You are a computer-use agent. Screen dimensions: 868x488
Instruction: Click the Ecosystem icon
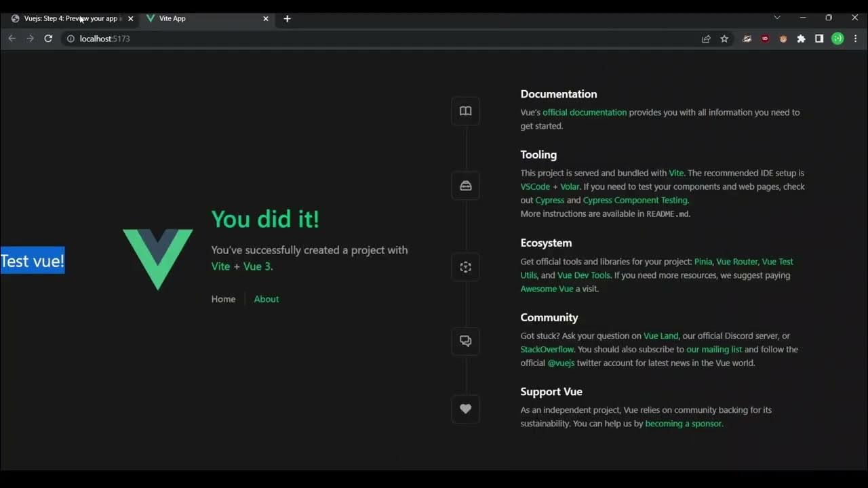[x=465, y=267]
